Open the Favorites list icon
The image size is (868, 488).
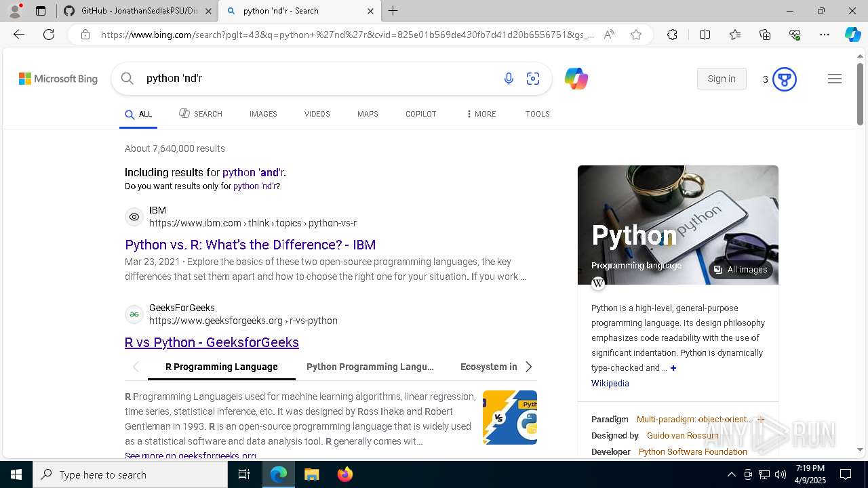(x=735, y=35)
